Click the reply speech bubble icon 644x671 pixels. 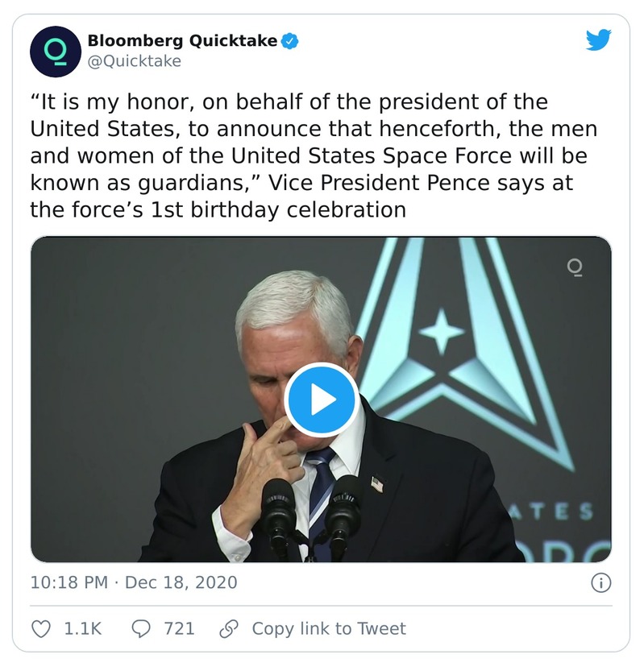[141, 628]
